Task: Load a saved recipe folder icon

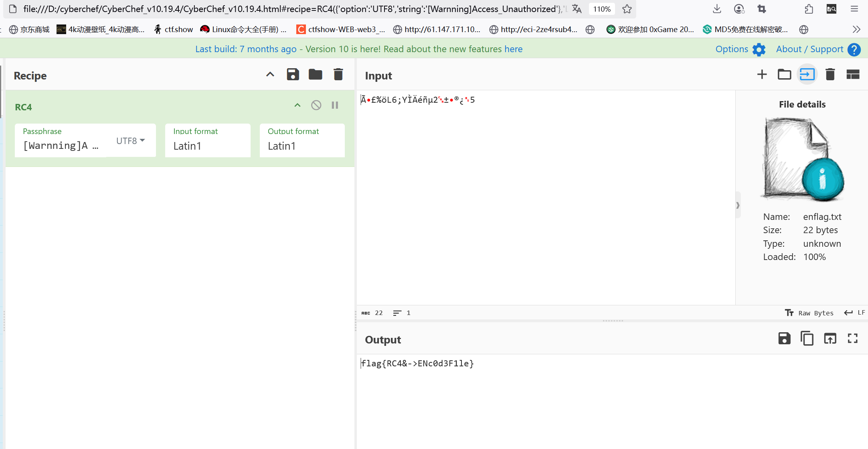Action: pyautogui.click(x=315, y=75)
